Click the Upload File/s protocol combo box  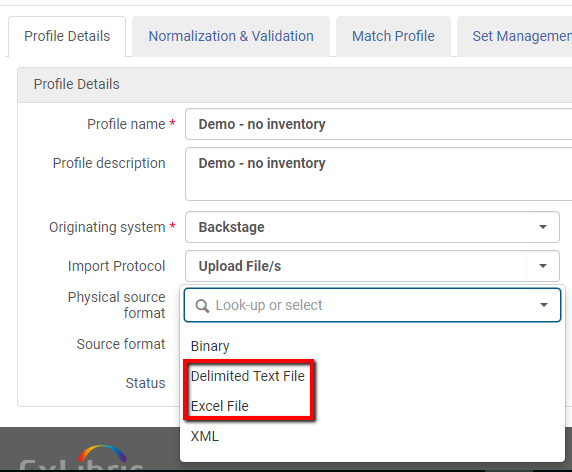pyautogui.click(x=372, y=266)
